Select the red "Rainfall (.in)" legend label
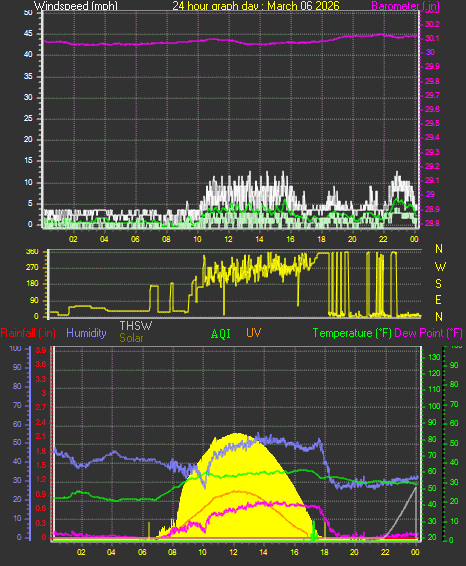Screen dimensions: 466x566 (x=28, y=333)
